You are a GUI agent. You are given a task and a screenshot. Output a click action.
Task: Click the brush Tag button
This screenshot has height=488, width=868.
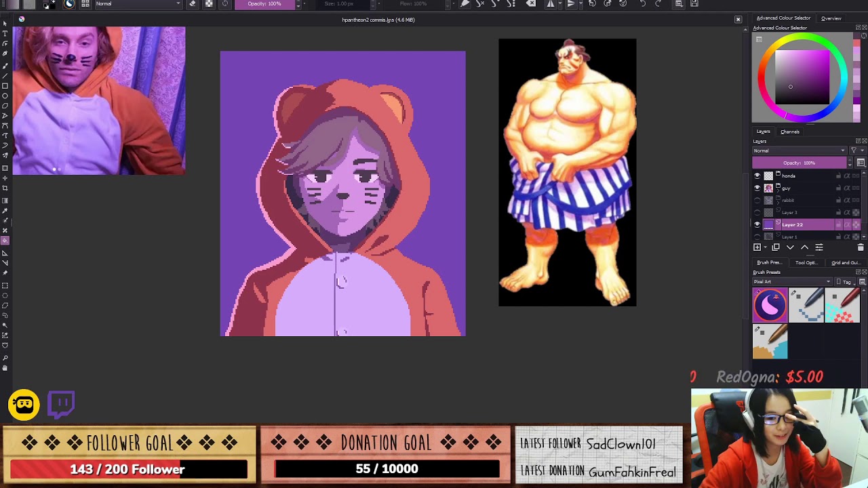(845, 282)
